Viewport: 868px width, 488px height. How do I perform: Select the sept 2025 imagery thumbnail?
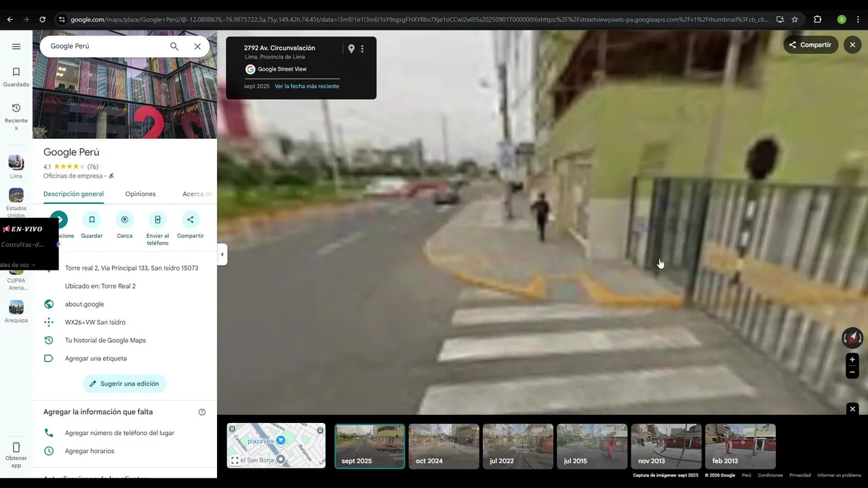(x=370, y=446)
